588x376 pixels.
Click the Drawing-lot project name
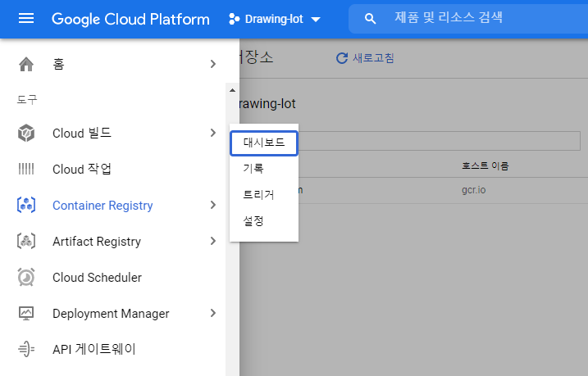click(x=274, y=19)
